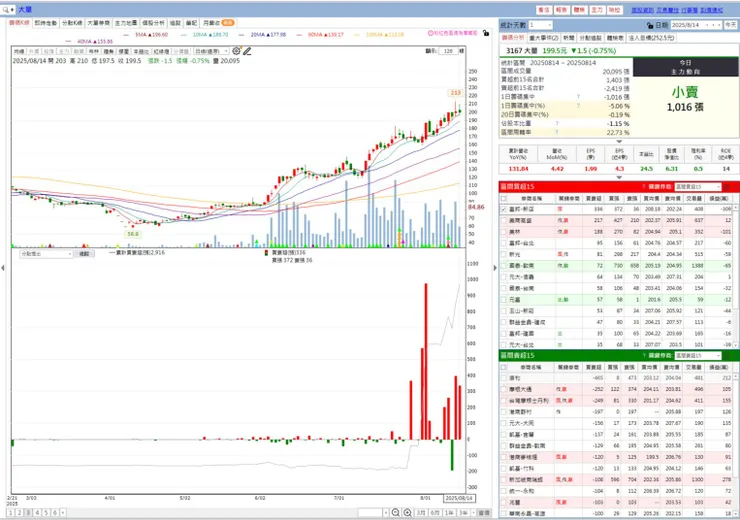Step the date back with first arrow
Image resolution: width=740 pixels, height=520 pixels.
click(x=706, y=25)
